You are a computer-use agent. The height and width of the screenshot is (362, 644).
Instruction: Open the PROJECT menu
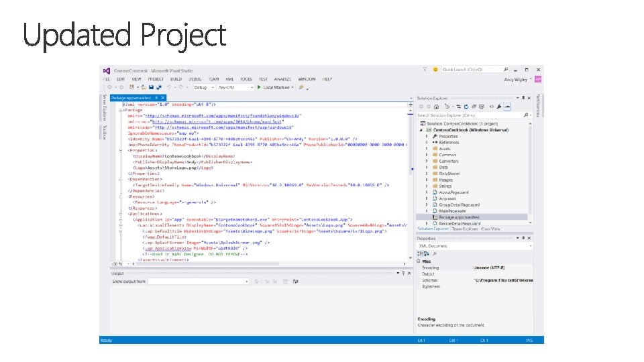tap(156, 79)
